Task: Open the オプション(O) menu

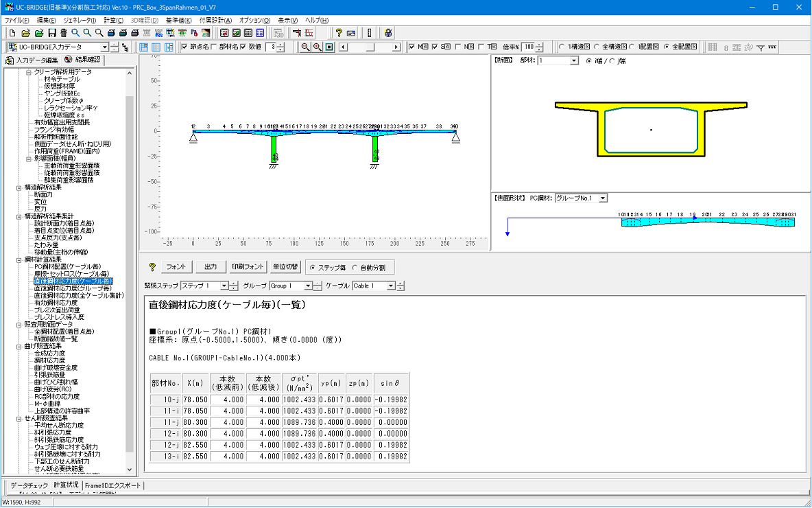Action: point(255,20)
